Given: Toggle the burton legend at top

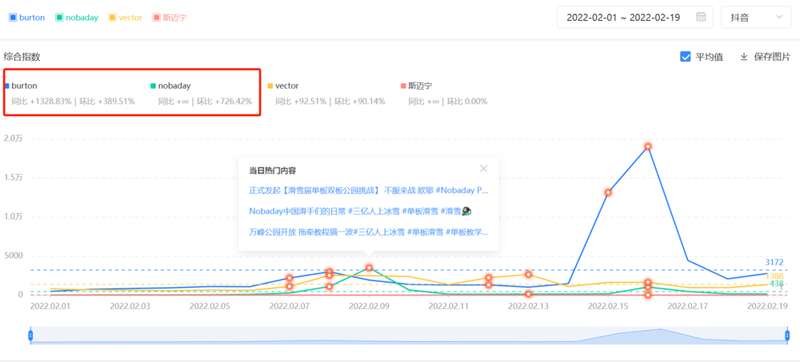Looking at the screenshot, I should [27, 17].
